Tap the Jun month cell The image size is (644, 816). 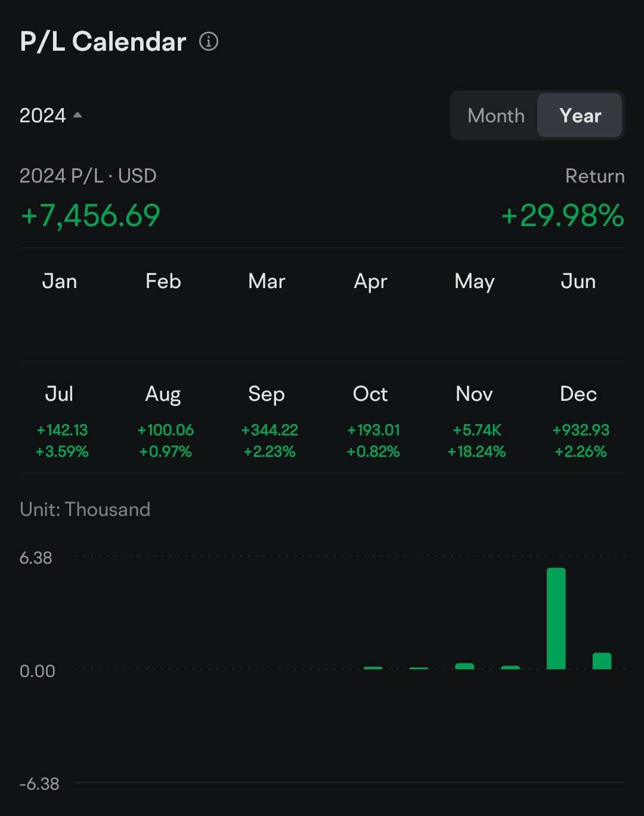point(578,304)
